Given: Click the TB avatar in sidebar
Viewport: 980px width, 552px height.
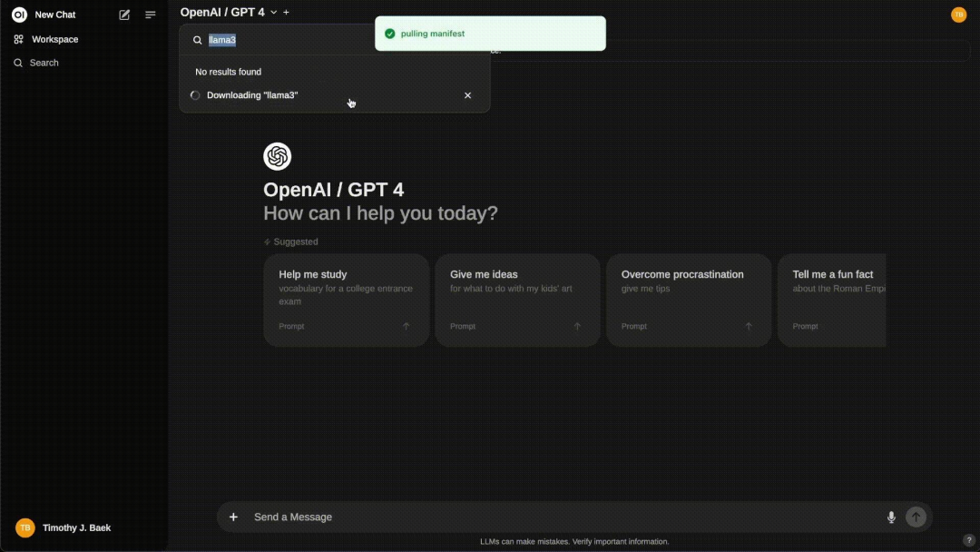Looking at the screenshot, I should (25, 527).
